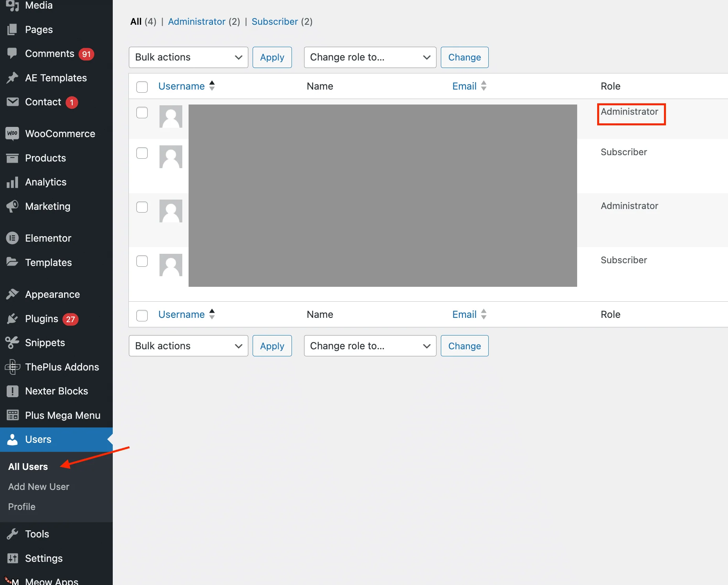Open the Appearance menu
The image size is (728, 585).
click(52, 294)
